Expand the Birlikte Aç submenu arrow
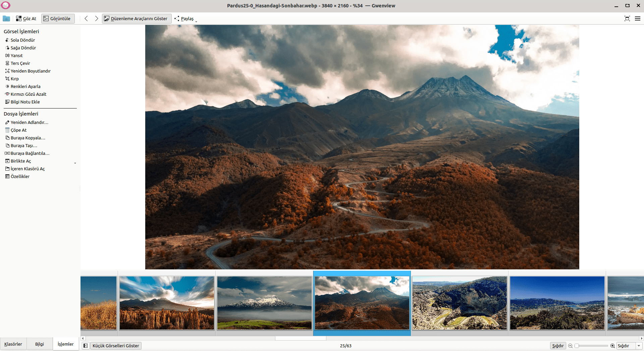Screen dimensions: 644x351 click(x=75, y=163)
